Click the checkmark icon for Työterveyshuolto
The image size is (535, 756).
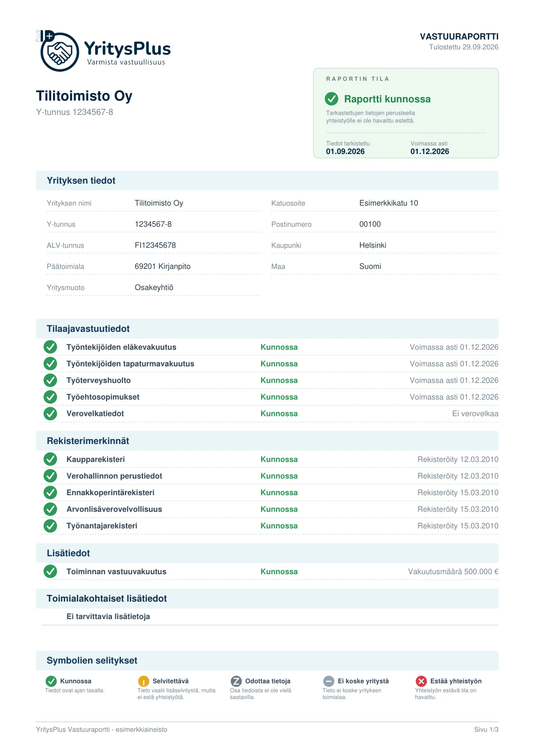click(x=50, y=380)
